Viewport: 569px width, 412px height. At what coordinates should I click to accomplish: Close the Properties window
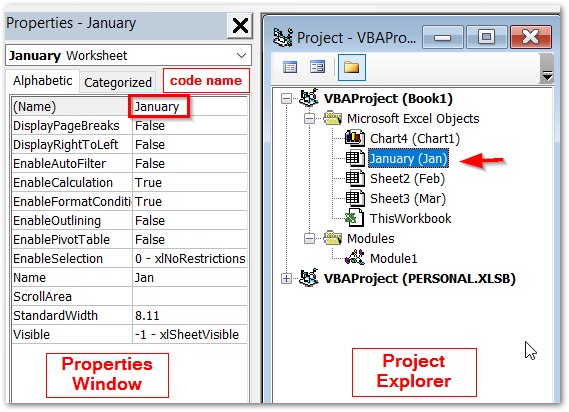[240, 26]
